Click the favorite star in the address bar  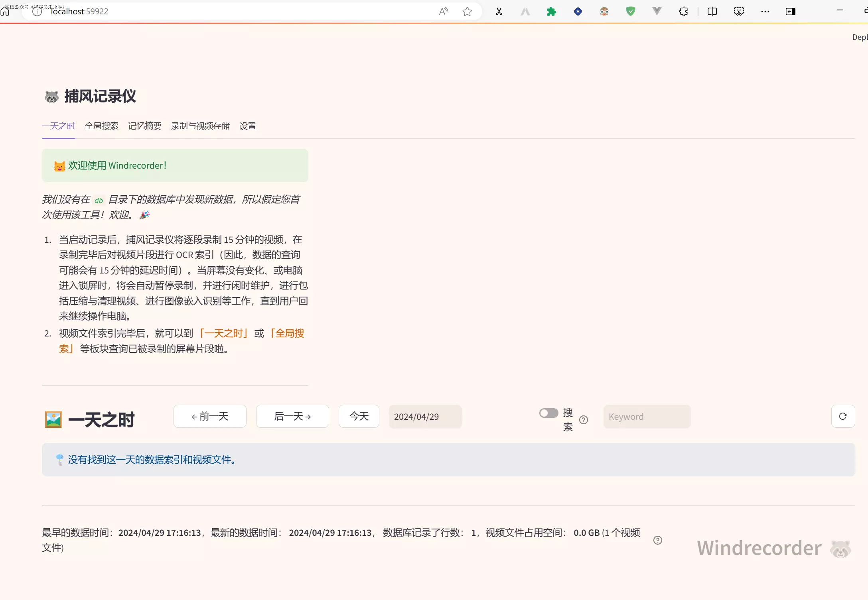[x=467, y=12]
